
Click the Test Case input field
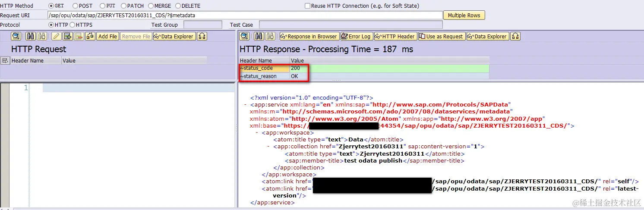click(x=350, y=25)
